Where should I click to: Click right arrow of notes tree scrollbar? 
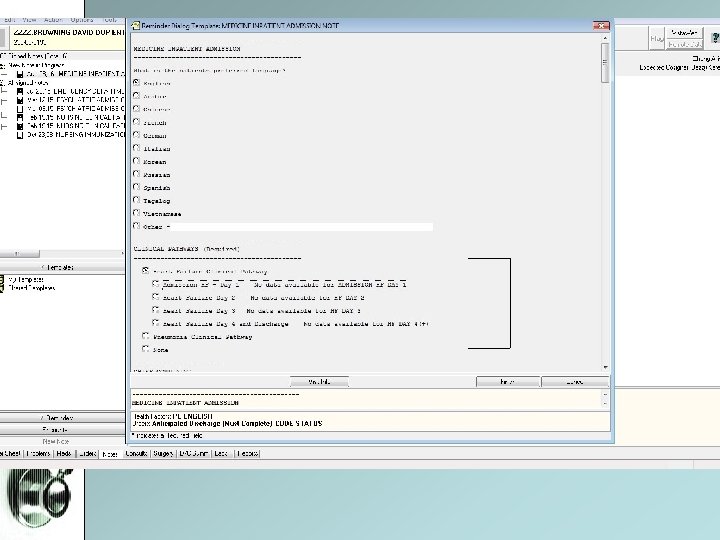click(122, 253)
